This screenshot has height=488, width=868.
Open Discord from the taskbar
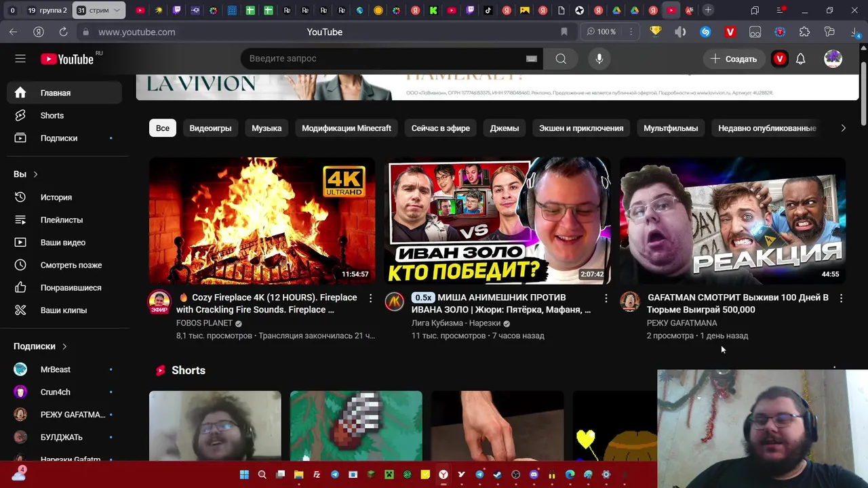pos(534,475)
